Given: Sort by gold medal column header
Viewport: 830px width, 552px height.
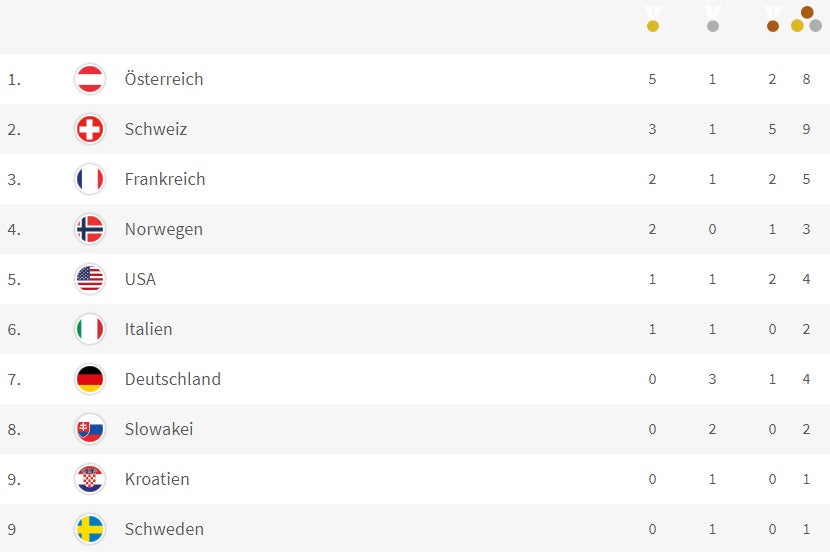Looking at the screenshot, I should coord(653,19).
